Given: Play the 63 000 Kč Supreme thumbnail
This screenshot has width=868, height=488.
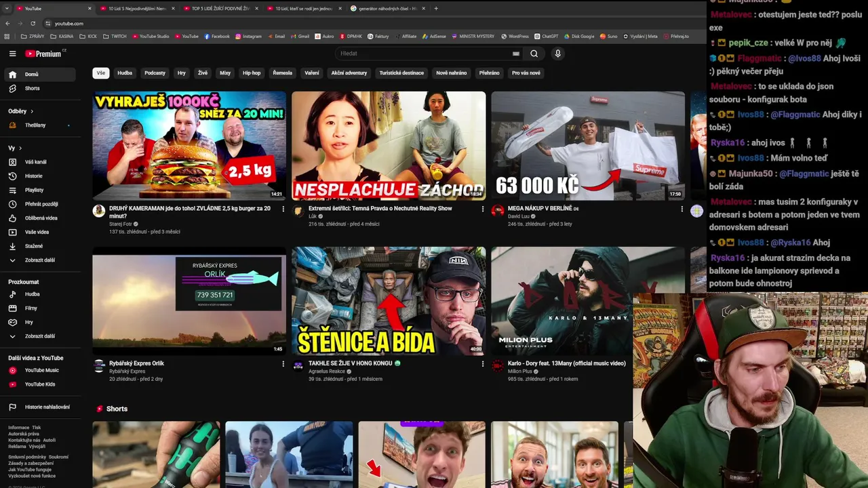Looking at the screenshot, I should point(588,146).
